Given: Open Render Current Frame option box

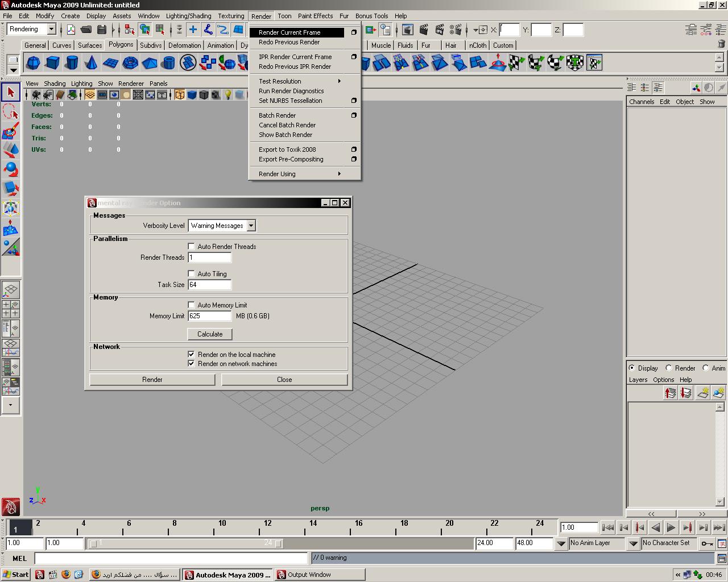Looking at the screenshot, I should (x=354, y=32).
